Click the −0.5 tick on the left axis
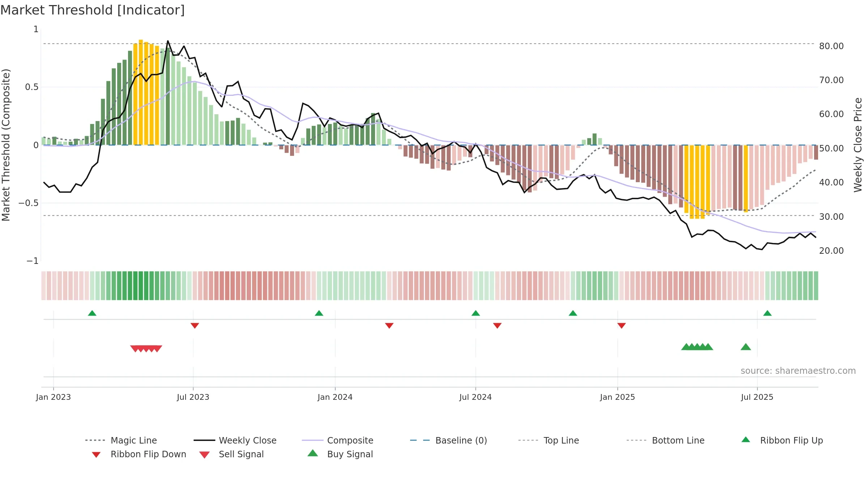This screenshot has height=488, width=868. pos(29,203)
